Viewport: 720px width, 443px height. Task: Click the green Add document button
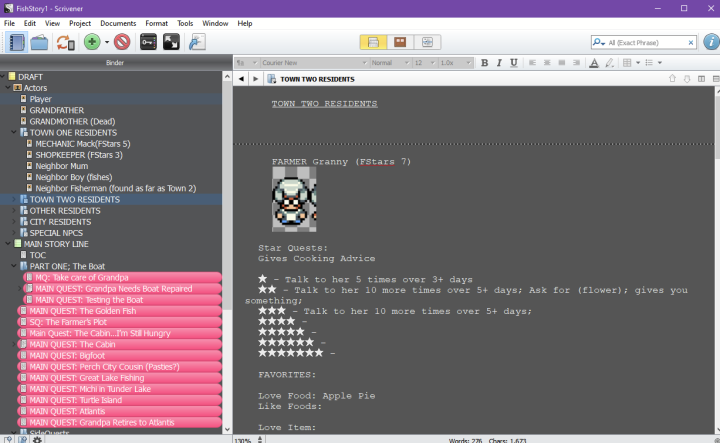click(92, 42)
